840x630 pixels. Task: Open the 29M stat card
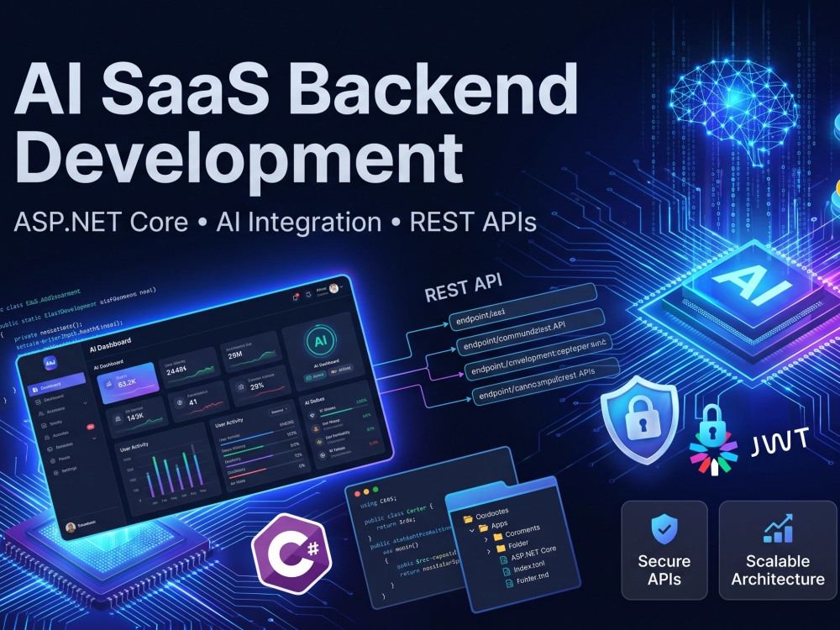pyautogui.click(x=252, y=351)
